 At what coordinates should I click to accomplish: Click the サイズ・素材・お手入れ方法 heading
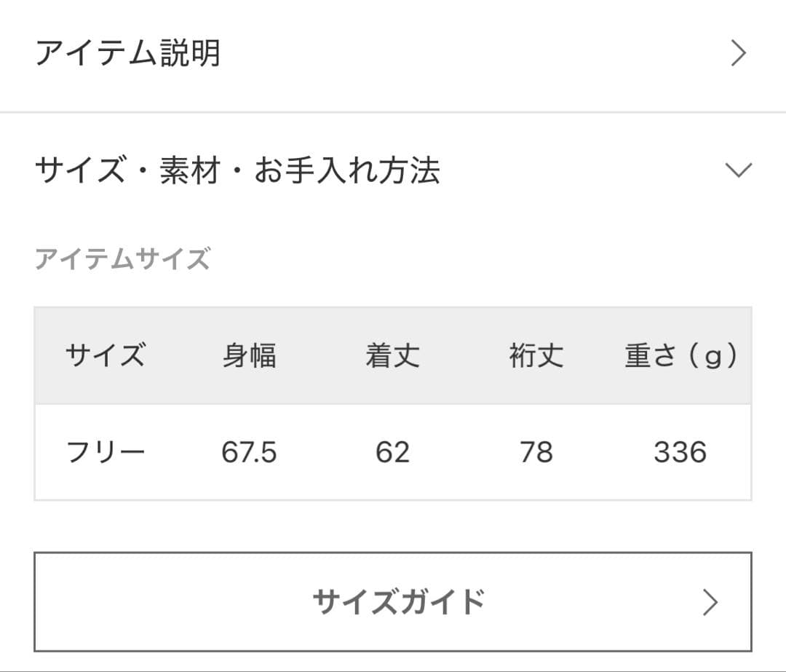(x=239, y=171)
